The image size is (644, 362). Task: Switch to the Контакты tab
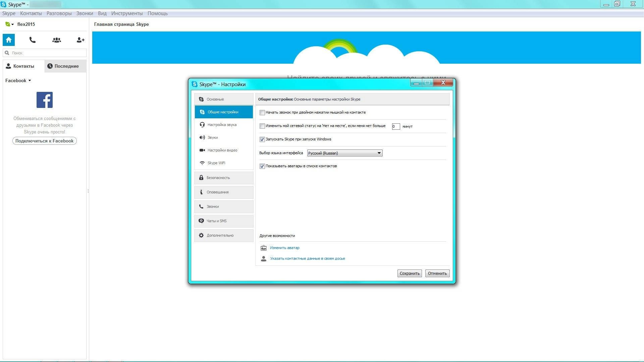(23, 66)
